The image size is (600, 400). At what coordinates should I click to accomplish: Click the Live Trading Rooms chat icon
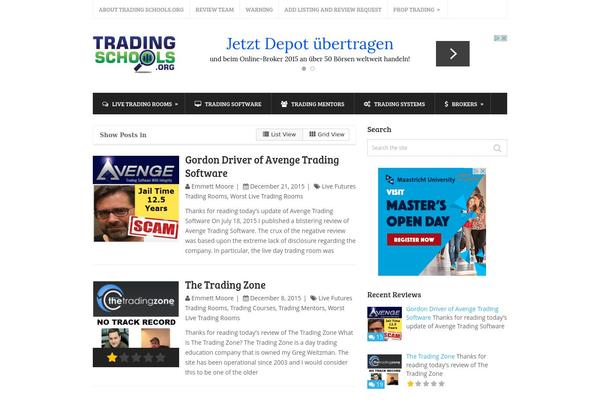105,104
